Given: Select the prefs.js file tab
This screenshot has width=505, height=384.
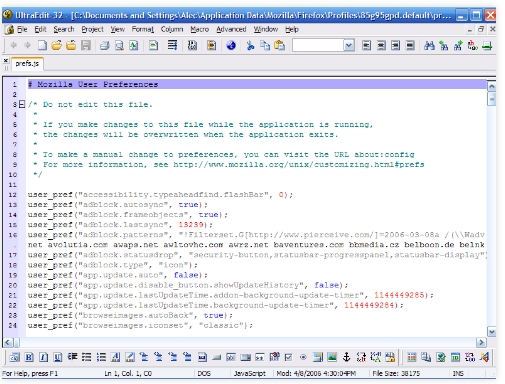Looking at the screenshot, I should tap(27, 63).
